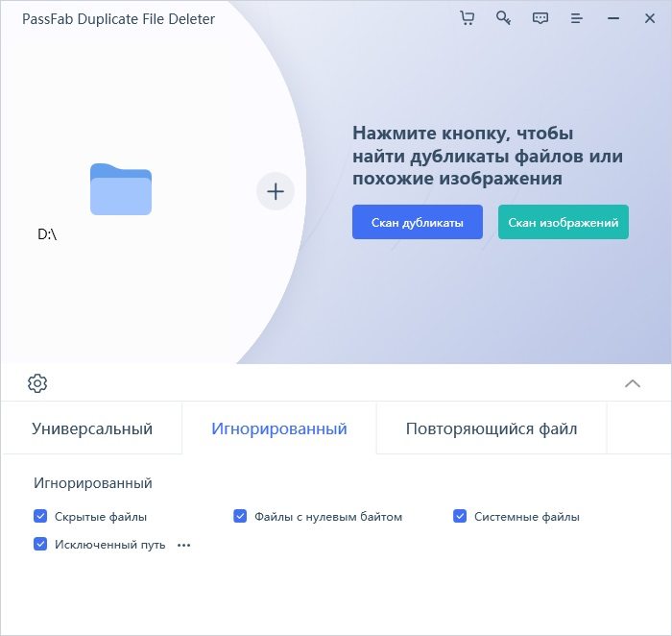Screen dimensions: 672x636
Task: Add a folder with the plus button
Action: [276, 191]
